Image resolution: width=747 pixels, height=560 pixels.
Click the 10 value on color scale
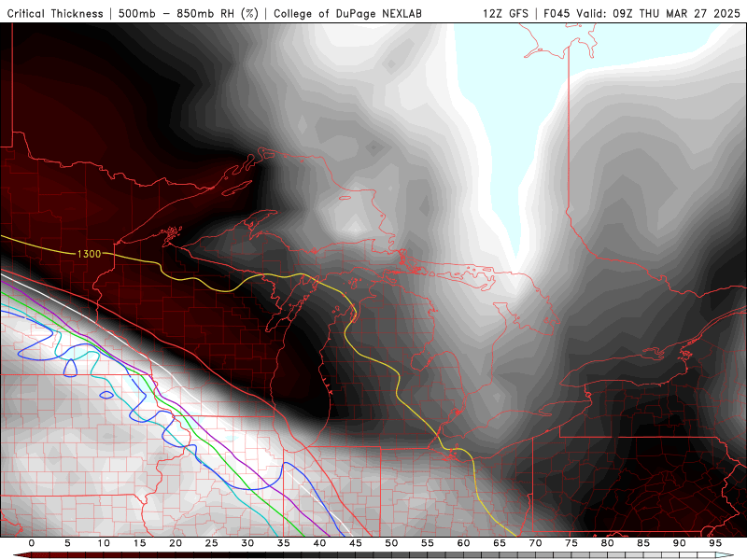coord(104,543)
